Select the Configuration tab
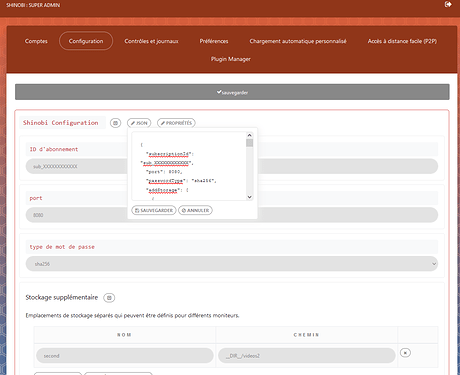 (86, 41)
